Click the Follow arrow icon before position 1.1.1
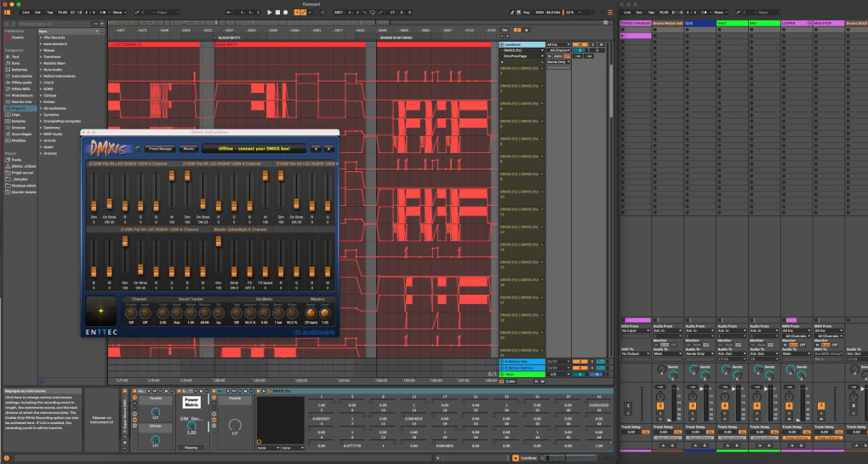Viewport: 868px width, 464px height. coord(229,12)
